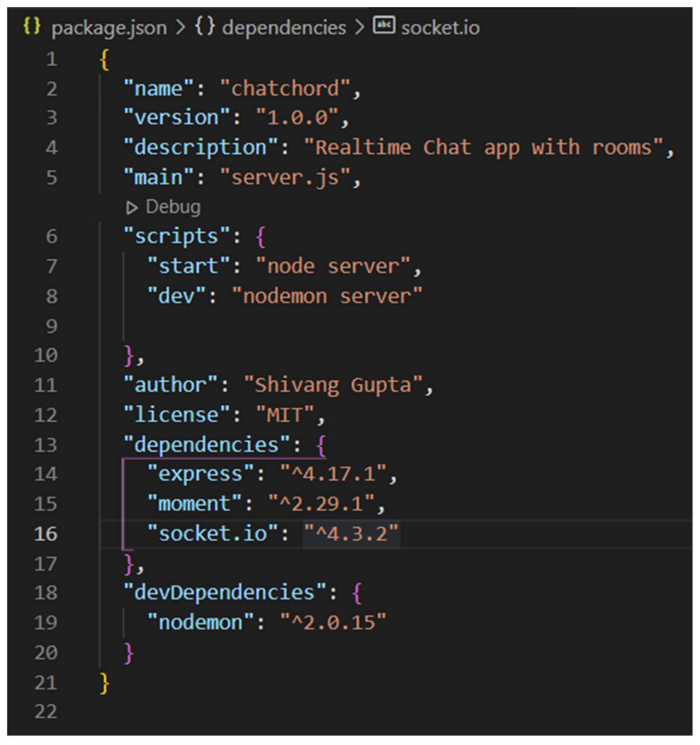Click the Debug play triangle icon
Image resolution: width=700 pixels, height=745 pixels.
(131, 208)
